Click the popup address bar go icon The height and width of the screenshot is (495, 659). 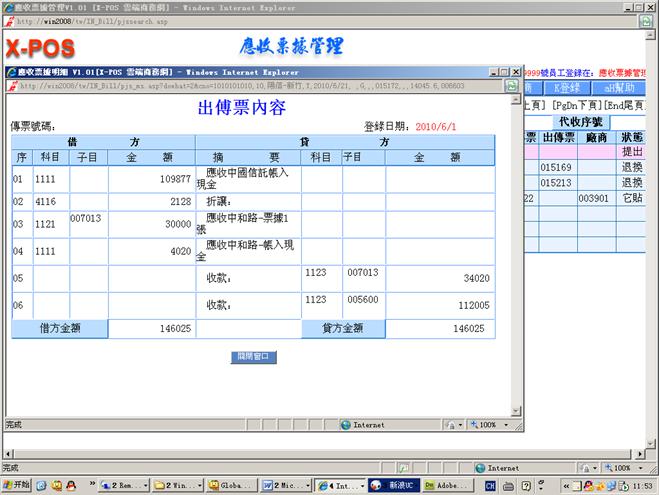coord(511,86)
